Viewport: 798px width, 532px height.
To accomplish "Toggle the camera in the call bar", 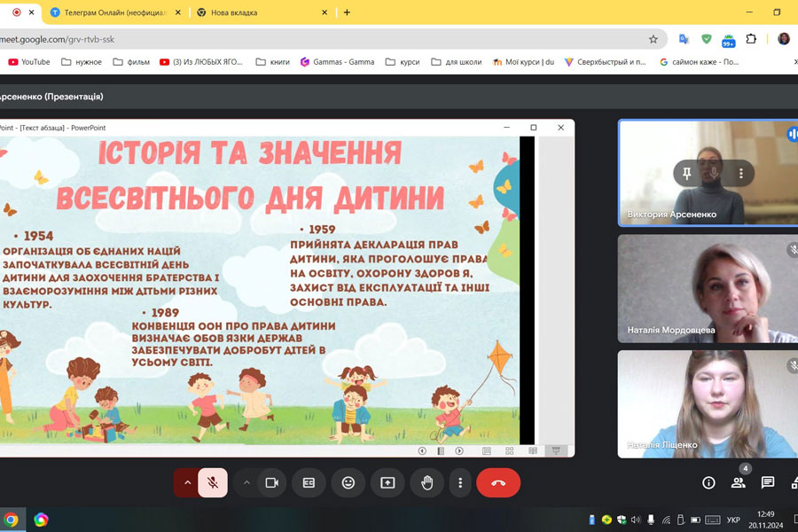I will point(271,482).
